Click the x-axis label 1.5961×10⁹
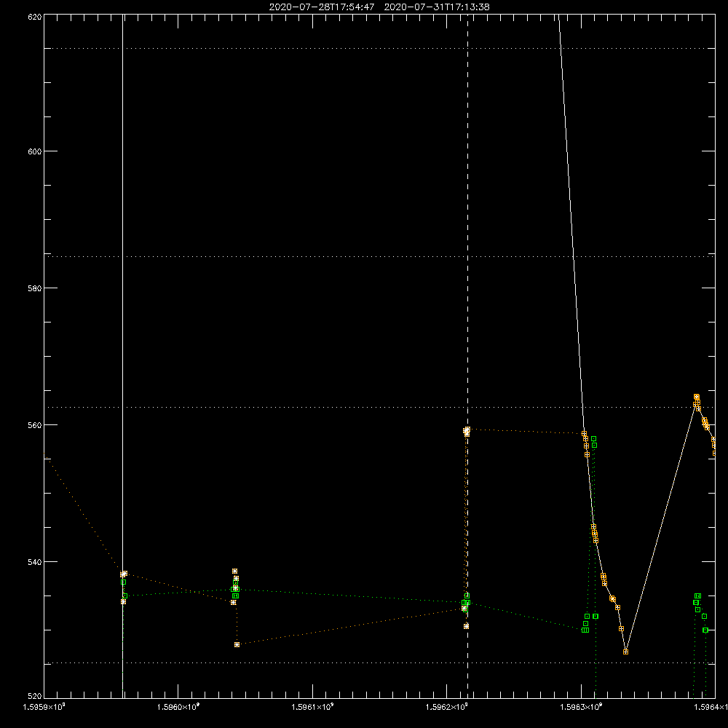The image size is (728, 728). [312, 707]
